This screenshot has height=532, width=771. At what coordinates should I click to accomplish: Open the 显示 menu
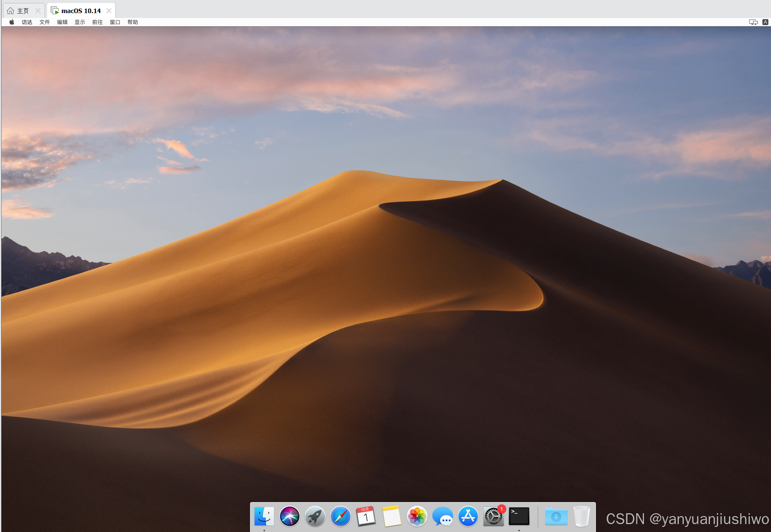pyautogui.click(x=80, y=22)
